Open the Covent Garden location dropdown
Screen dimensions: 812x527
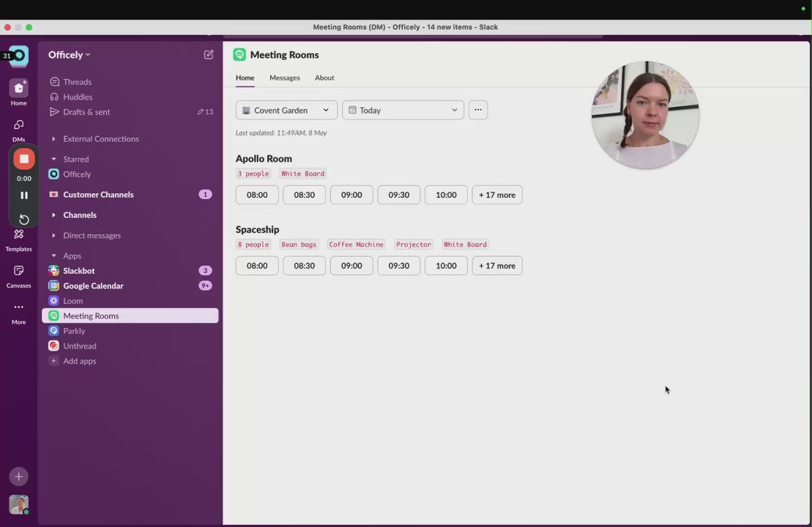(x=286, y=111)
